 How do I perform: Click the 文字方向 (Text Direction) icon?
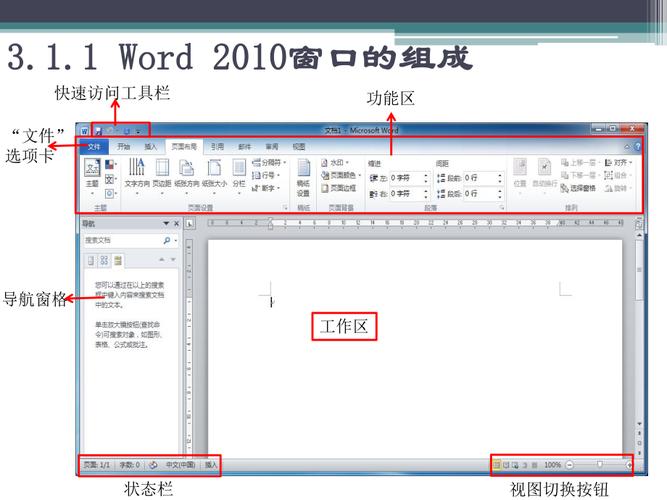click(x=137, y=167)
